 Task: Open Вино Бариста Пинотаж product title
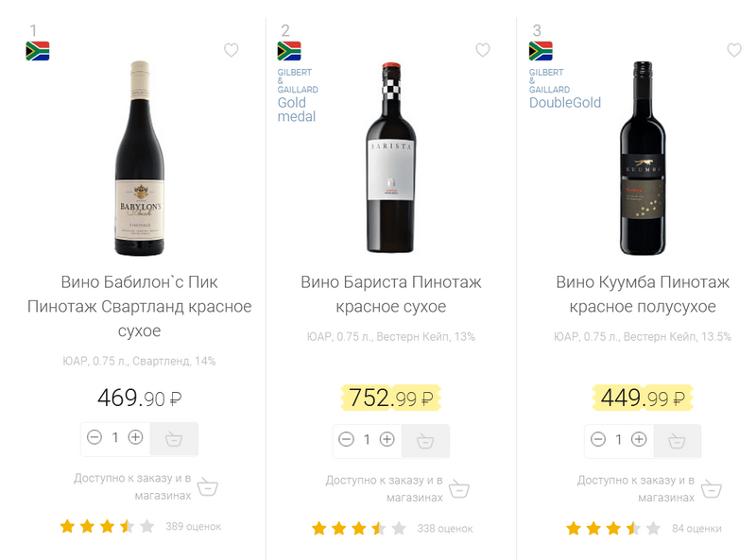click(x=391, y=294)
